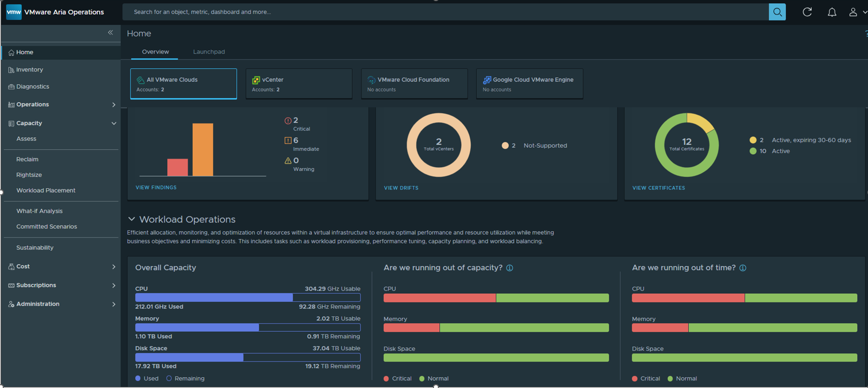Click the Critical findings alert icon
This screenshot has width=868, height=388.
288,121
